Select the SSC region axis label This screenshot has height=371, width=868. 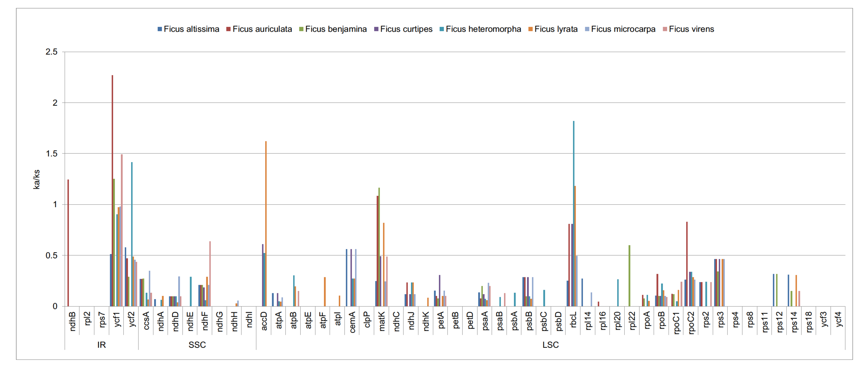pyautogui.click(x=197, y=345)
